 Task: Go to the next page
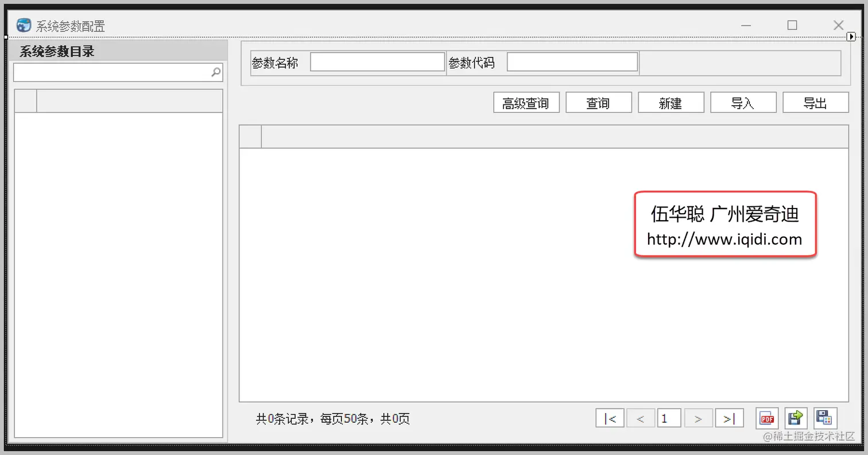coord(699,418)
